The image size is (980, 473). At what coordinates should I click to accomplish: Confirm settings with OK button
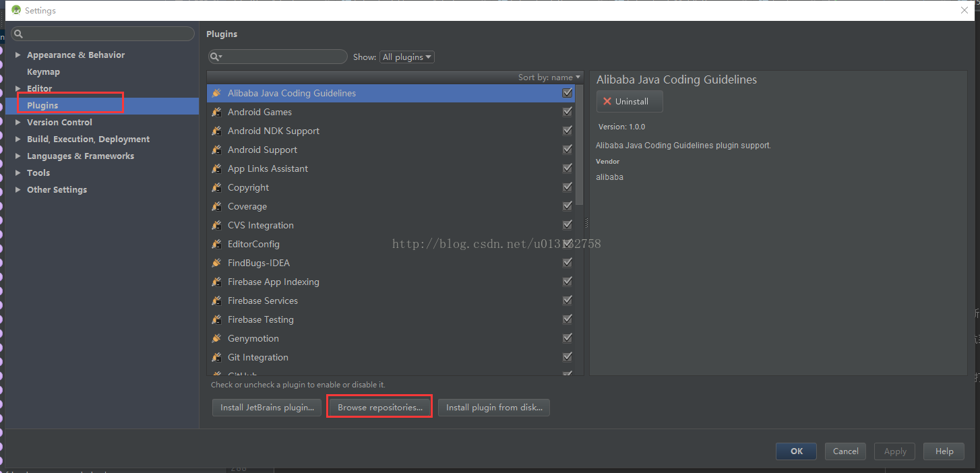(x=796, y=451)
